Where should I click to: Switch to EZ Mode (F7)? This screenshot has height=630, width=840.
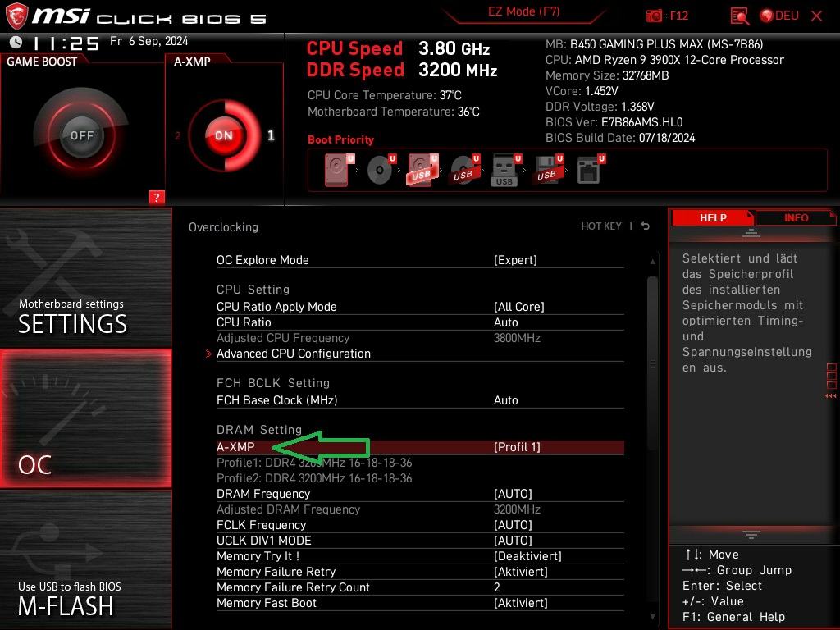point(524,11)
